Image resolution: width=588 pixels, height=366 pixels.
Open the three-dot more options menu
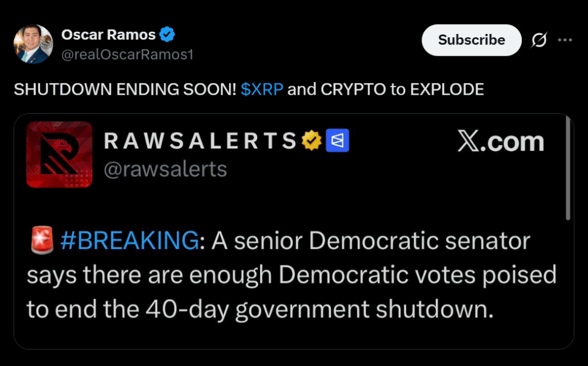pyautogui.click(x=565, y=40)
